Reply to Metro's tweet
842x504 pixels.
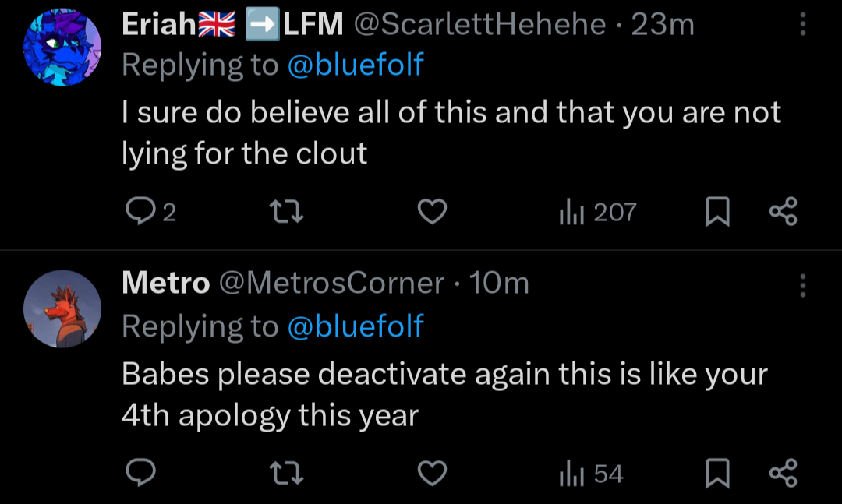tap(140, 473)
